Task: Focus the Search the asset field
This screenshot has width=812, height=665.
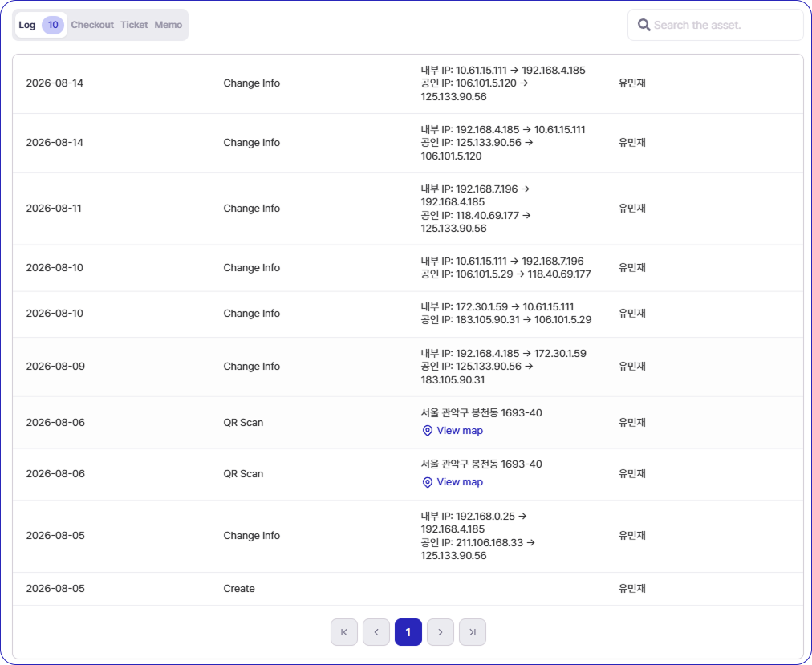Action: tap(715, 25)
